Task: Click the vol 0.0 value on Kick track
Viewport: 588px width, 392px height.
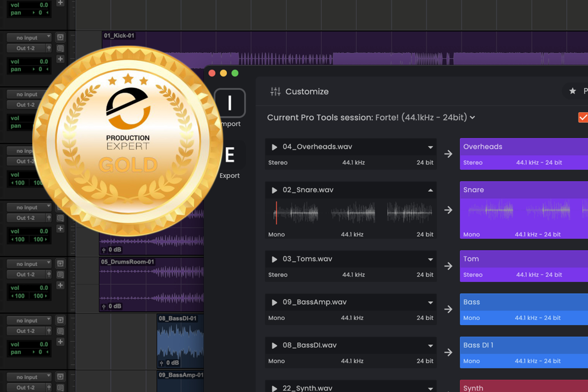Action: coord(44,61)
